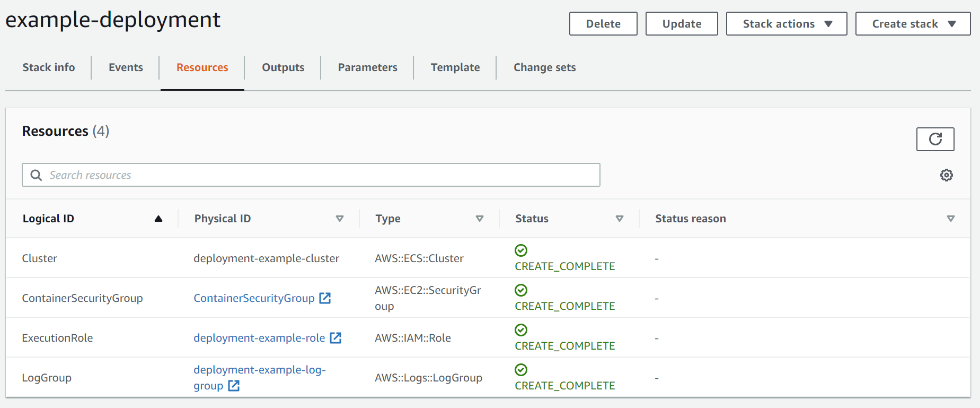Expand the Stack actions dropdown
The width and height of the screenshot is (980, 408).
point(787,24)
